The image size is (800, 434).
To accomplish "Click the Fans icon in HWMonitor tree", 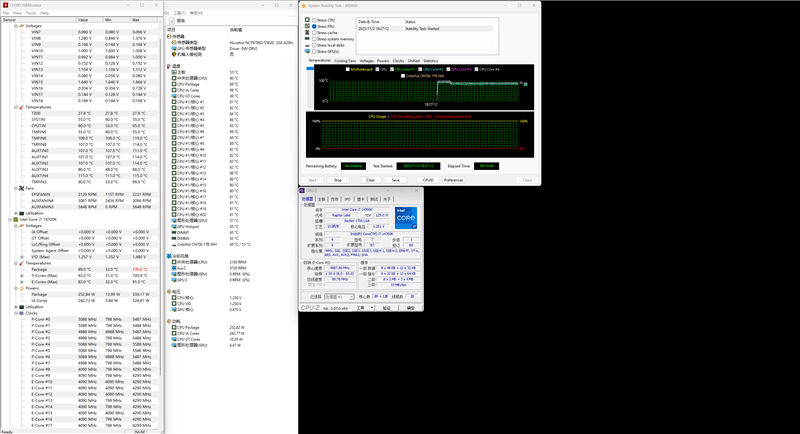I will [x=21, y=188].
